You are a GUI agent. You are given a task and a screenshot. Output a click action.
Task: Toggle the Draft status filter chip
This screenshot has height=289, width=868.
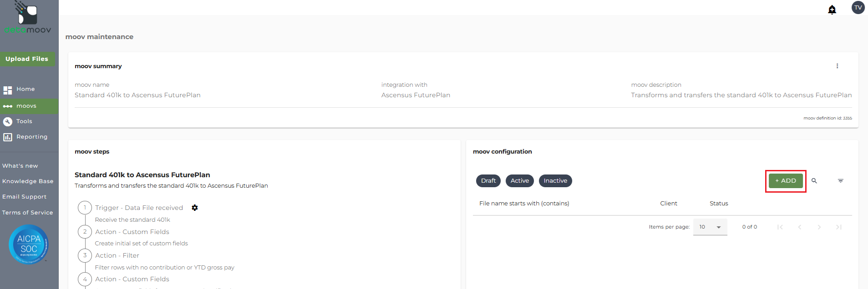[x=488, y=181]
